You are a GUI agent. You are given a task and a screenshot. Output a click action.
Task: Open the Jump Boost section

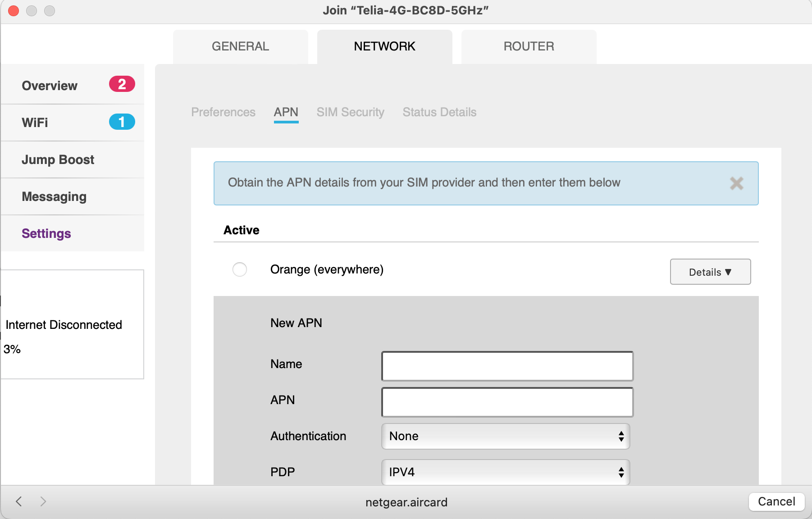pyautogui.click(x=58, y=159)
